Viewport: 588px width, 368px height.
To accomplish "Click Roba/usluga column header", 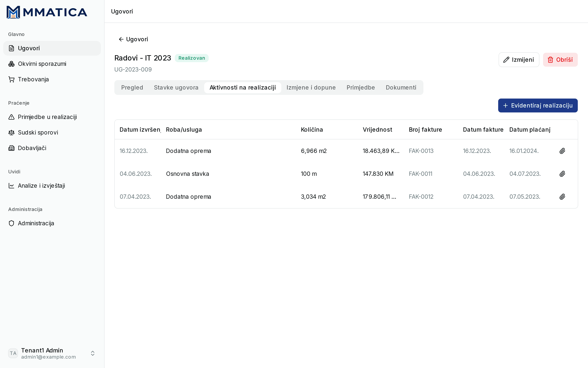I will pyautogui.click(x=184, y=130).
